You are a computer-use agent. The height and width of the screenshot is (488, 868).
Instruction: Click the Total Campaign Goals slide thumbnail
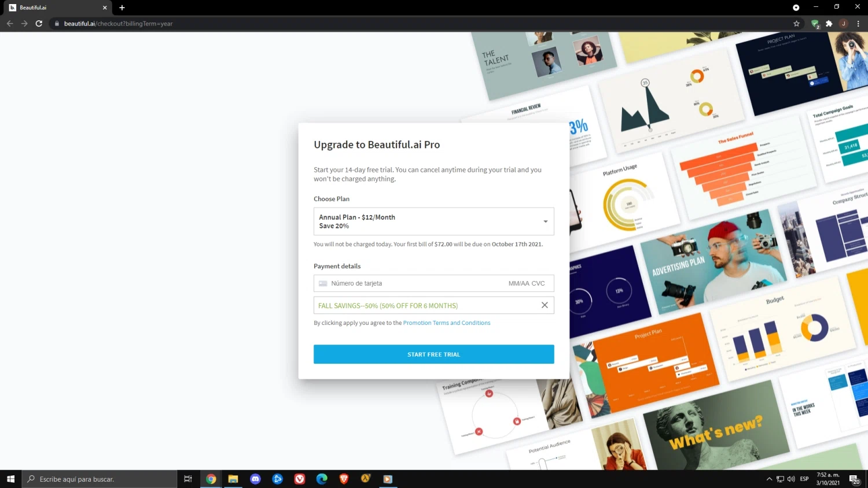838,139
